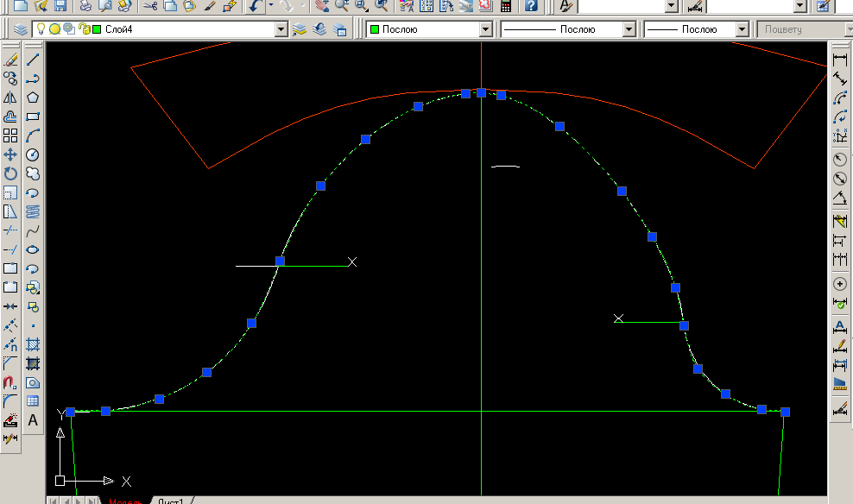Pick the Rotate modify tool

point(10,173)
